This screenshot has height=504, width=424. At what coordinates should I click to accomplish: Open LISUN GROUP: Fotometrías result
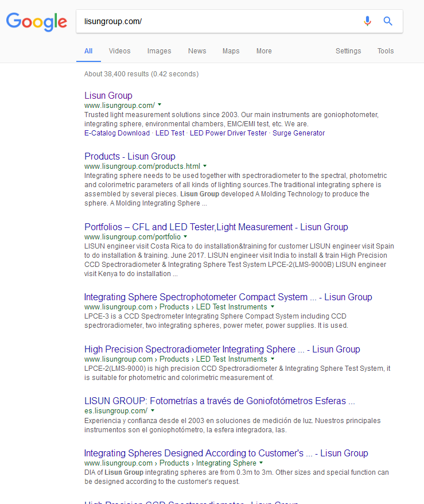point(219,401)
